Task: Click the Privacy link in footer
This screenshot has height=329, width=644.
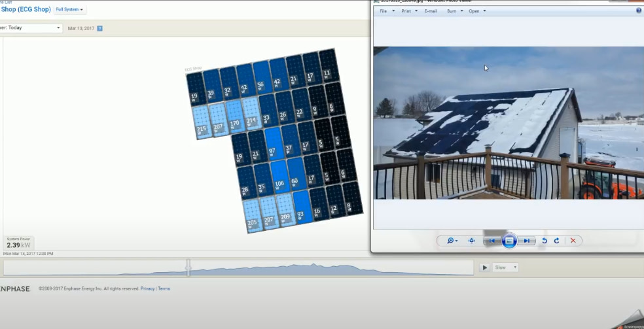Action: coord(147,289)
